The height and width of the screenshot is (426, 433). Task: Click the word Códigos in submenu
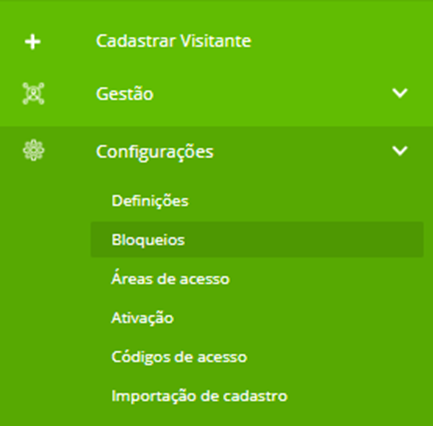(x=142, y=357)
